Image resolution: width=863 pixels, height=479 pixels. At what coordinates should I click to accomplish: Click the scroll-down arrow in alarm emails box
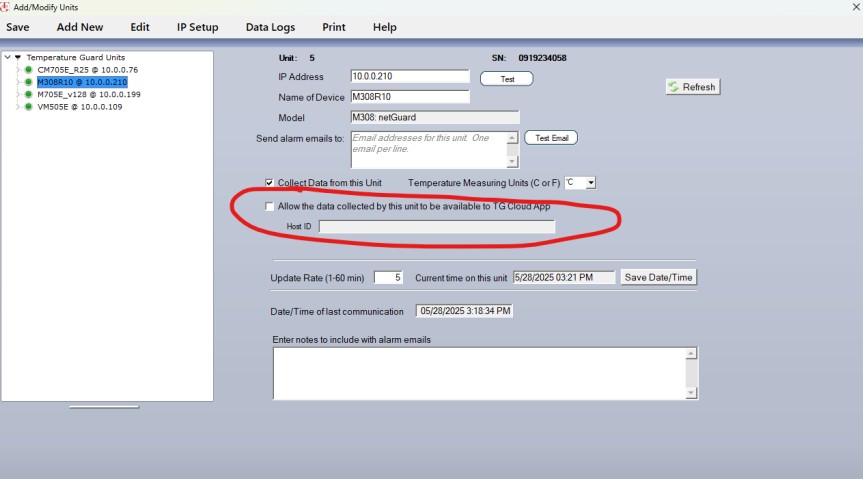[513, 161]
